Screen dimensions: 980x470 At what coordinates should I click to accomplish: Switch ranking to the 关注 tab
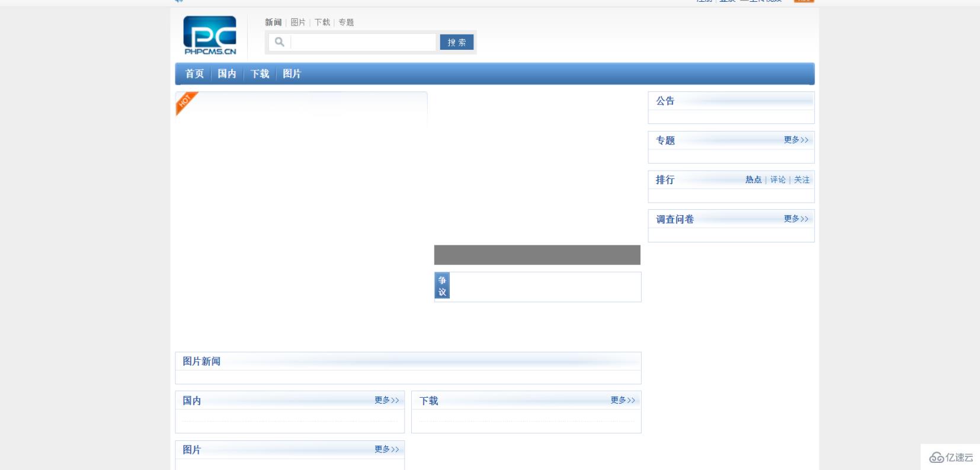tap(802, 180)
